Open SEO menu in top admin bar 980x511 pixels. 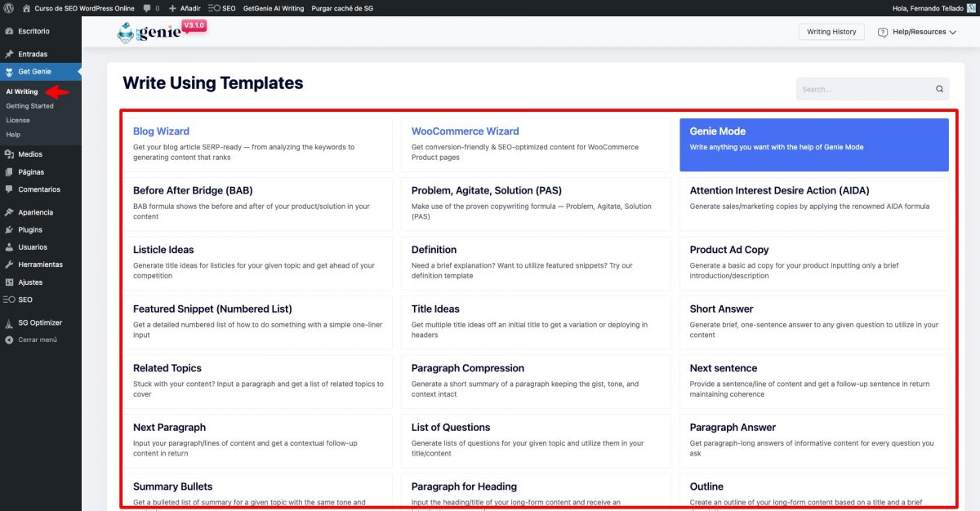(x=221, y=8)
